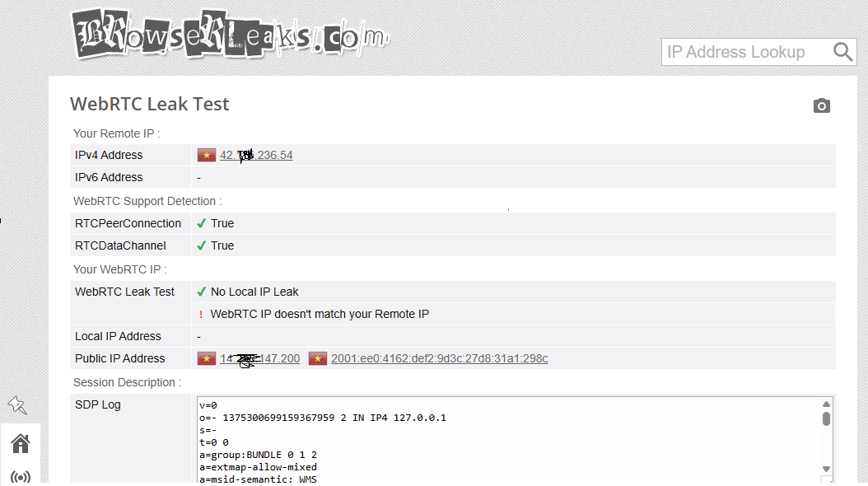Viewport: 868px width, 486px height.
Task: Click the SDP Log scrollbar up arrow
Action: (826, 404)
